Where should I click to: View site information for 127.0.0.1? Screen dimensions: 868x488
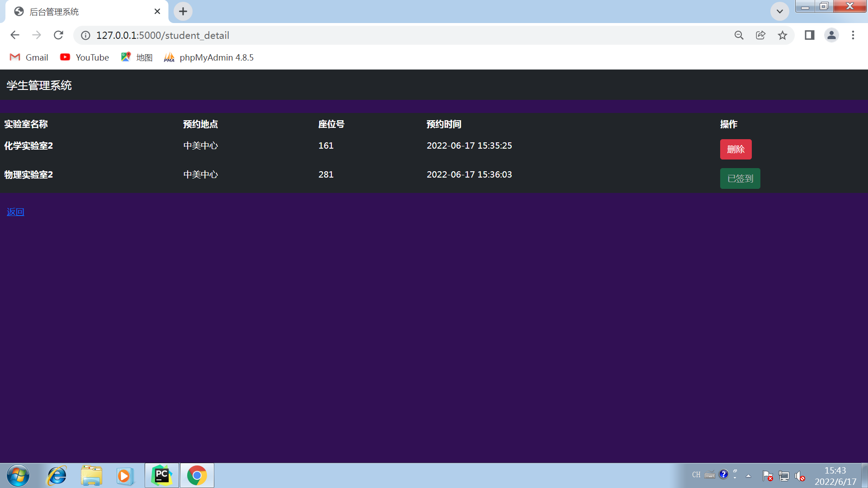pos(85,35)
